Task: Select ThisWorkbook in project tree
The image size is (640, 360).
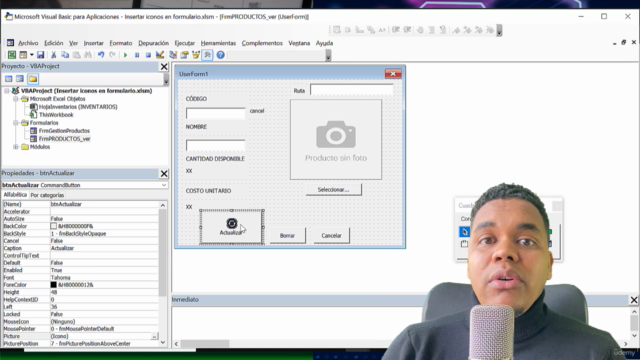Action: pyautogui.click(x=56, y=115)
